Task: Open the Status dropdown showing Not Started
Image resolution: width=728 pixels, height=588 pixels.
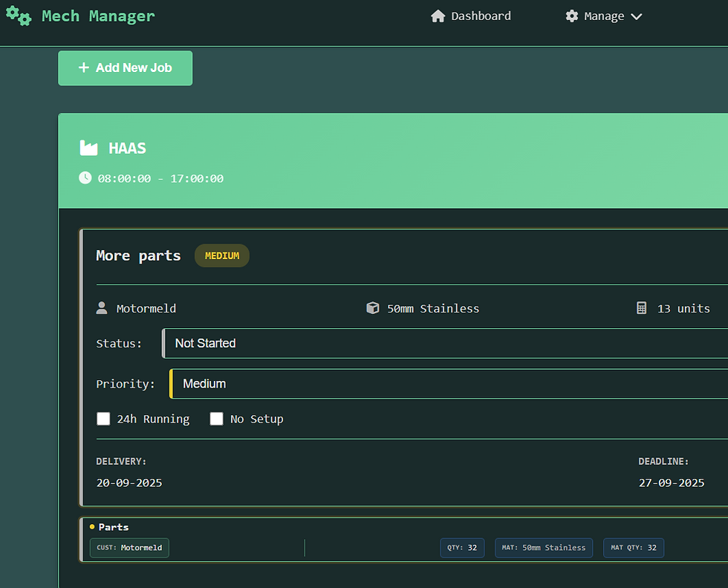Action: coord(445,344)
